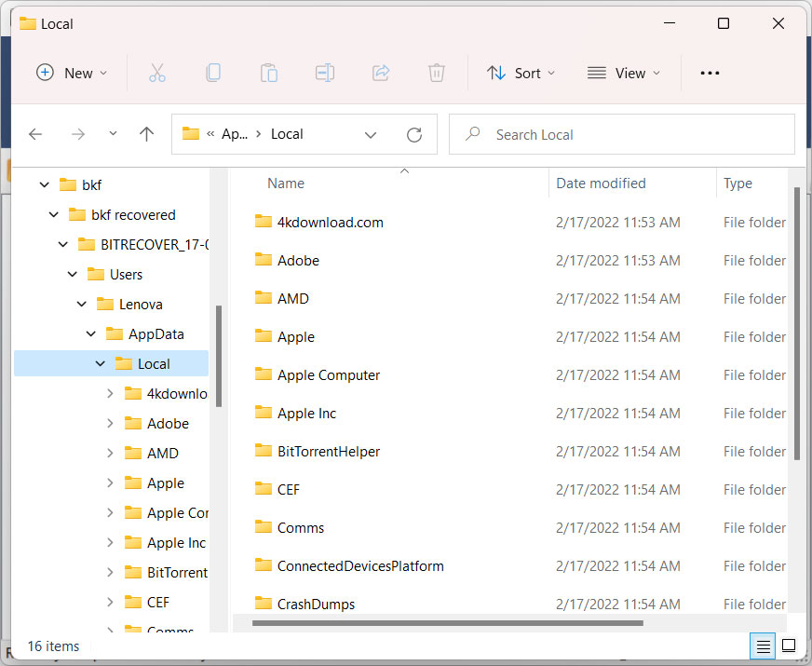Screen dimensions: 812x666
Task: Click the Rename icon
Action: point(325,73)
